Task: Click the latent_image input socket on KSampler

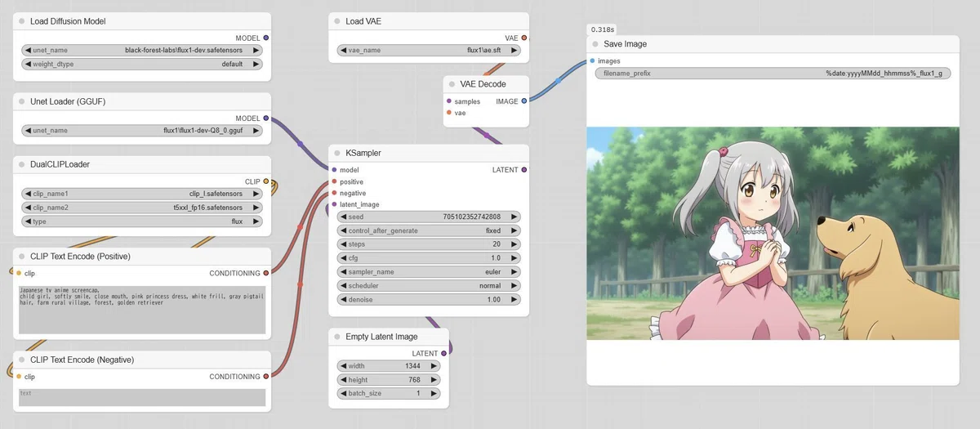Action: 334,204
